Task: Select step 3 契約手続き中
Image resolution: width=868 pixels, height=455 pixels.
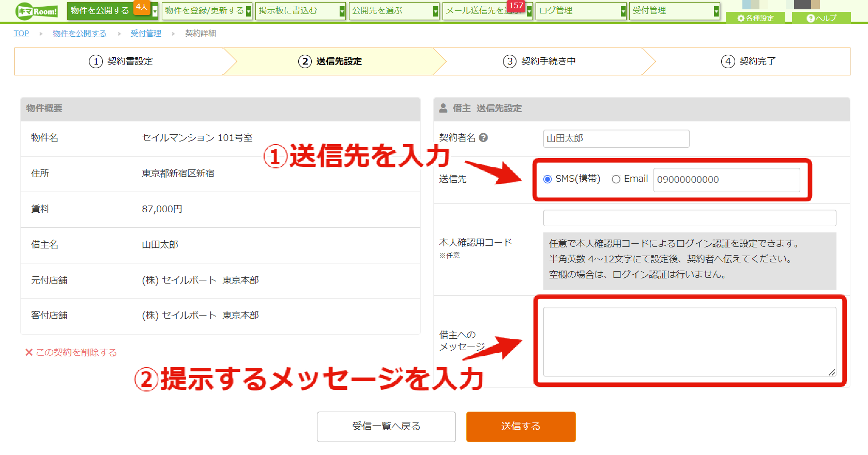Action: click(x=540, y=61)
